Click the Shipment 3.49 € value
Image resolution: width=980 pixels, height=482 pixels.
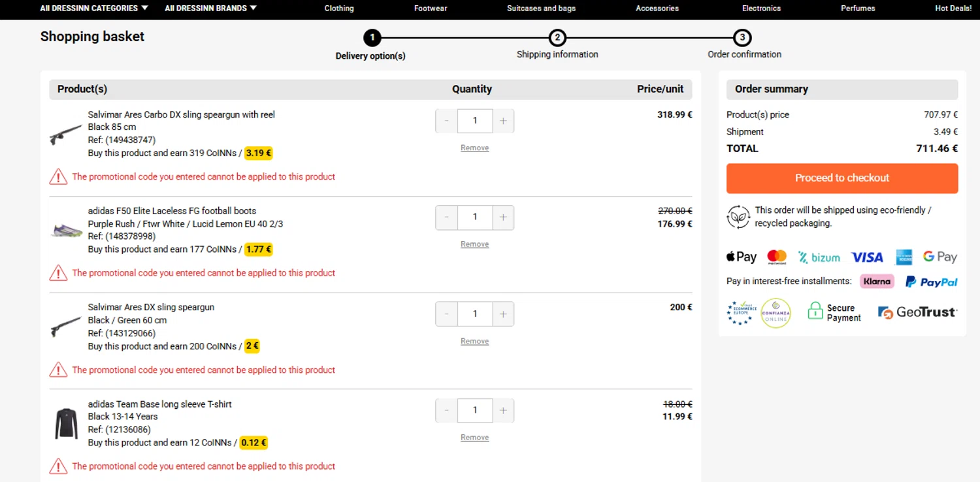coord(945,132)
